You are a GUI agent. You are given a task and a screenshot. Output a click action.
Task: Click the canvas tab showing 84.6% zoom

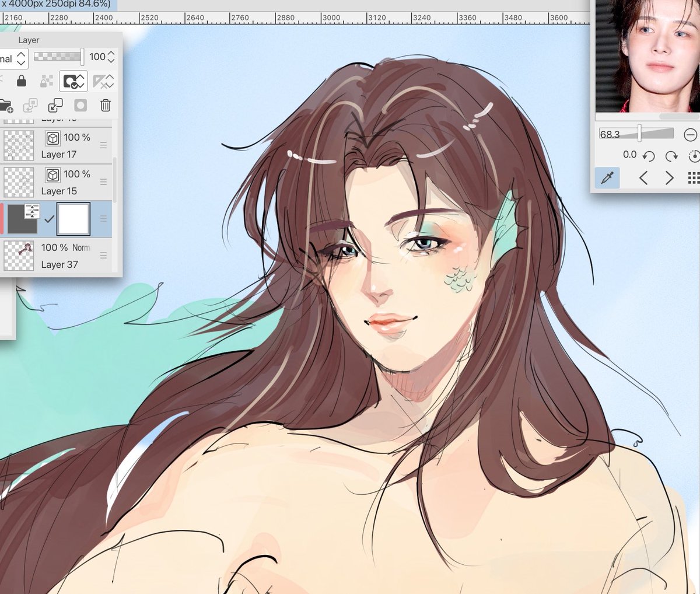click(58, 4)
